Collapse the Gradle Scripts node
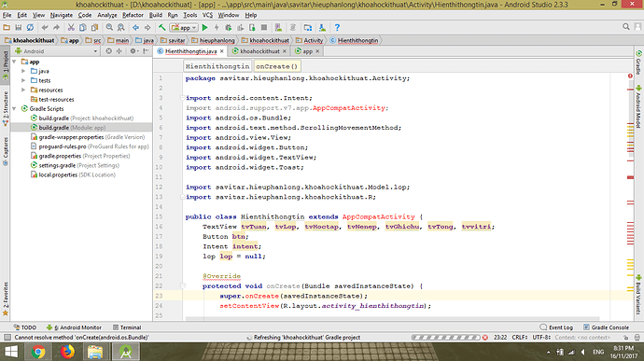 tap(14, 109)
